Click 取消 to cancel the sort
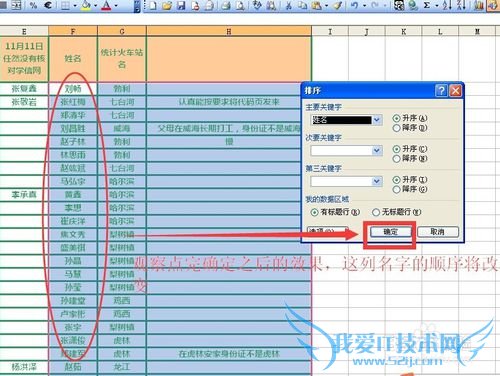Screen dimensions: 500x376 click(438, 232)
